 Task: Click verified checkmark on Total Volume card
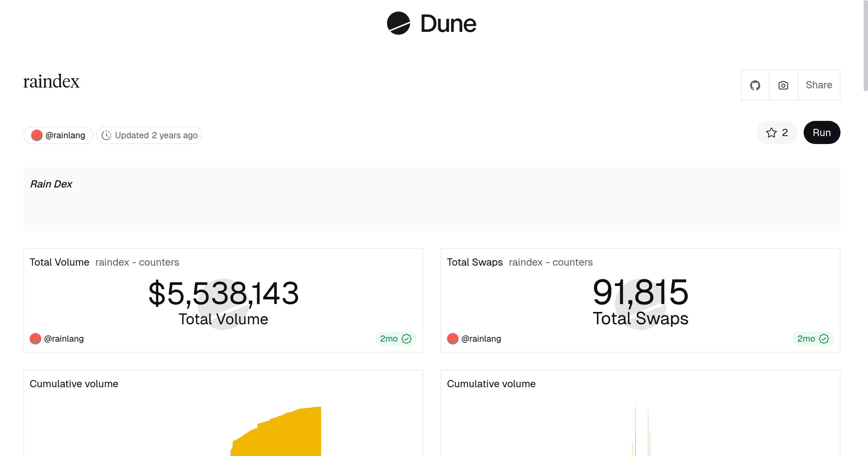pos(407,339)
